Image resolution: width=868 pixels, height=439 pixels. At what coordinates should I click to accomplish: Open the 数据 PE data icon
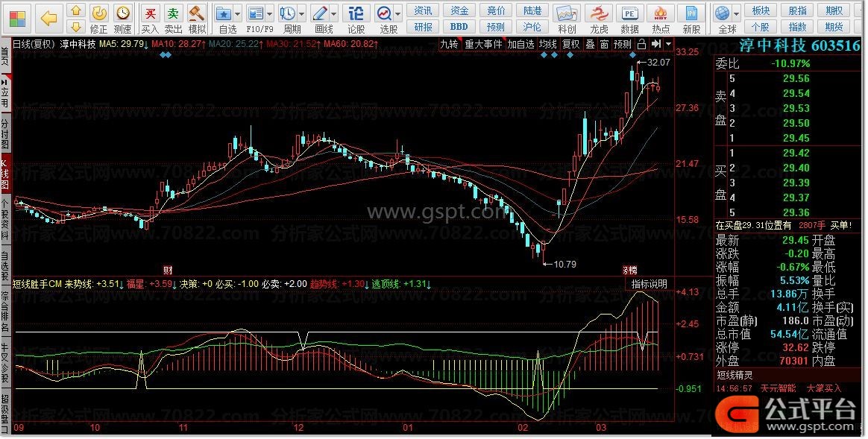(630, 13)
